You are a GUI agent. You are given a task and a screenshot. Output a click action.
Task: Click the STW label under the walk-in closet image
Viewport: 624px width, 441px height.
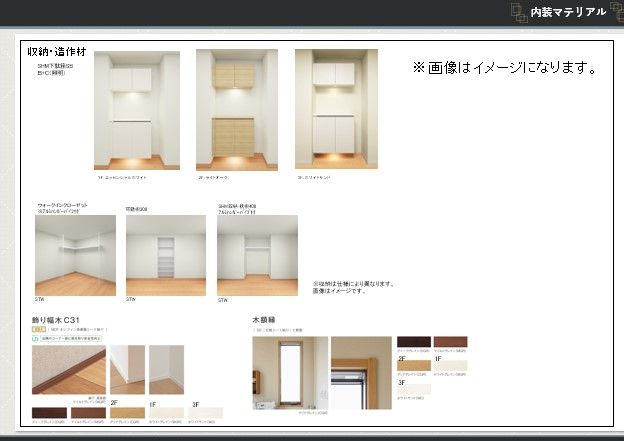pyautogui.click(x=39, y=299)
